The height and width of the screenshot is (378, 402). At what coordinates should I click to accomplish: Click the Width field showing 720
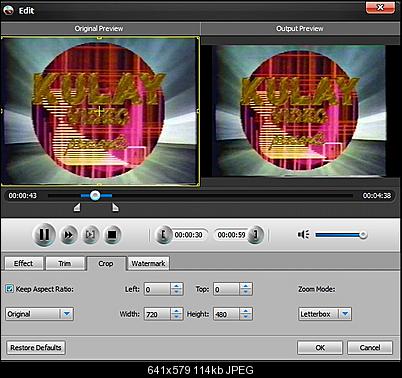pyautogui.click(x=157, y=314)
